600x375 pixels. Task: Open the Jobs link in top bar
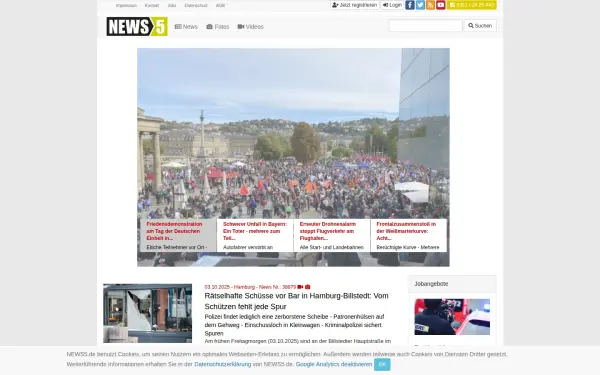pos(172,5)
